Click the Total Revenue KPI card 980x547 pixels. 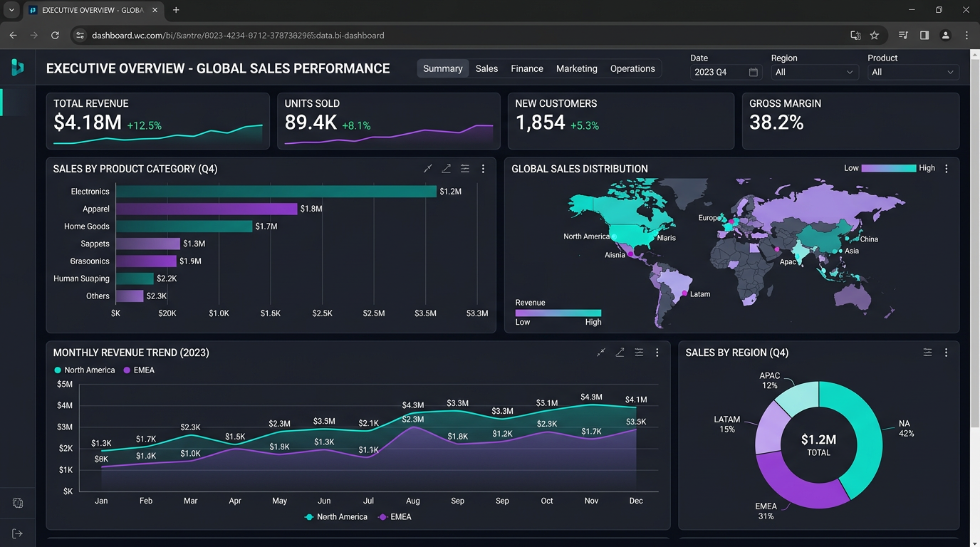pos(157,121)
